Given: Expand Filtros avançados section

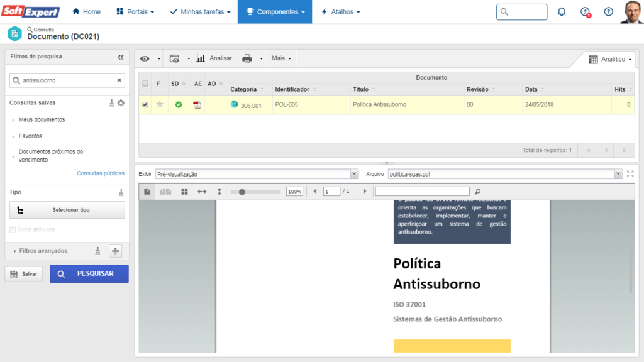Looking at the screenshot, I should click(43, 251).
